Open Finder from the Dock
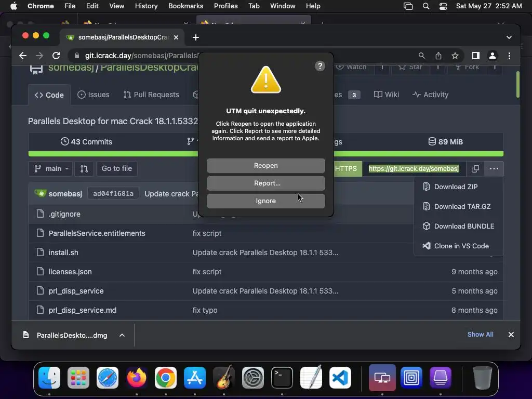532x399 pixels. click(x=49, y=378)
